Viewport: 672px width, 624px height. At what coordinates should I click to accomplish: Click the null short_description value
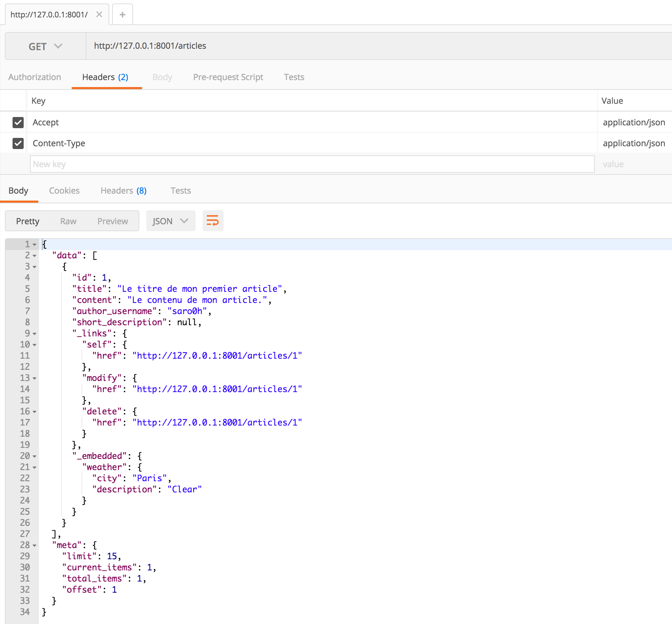(187, 322)
